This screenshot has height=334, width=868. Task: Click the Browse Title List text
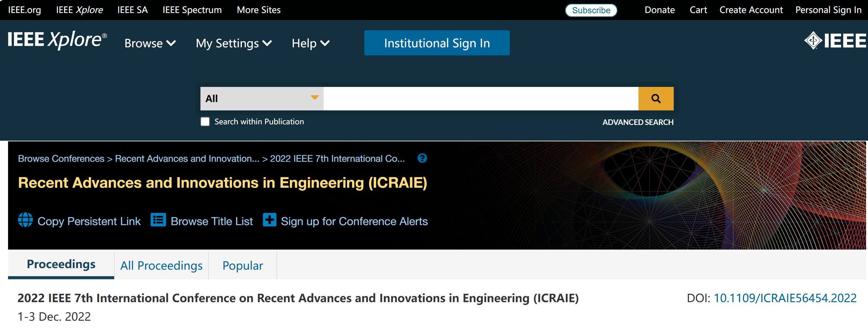pyautogui.click(x=212, y=221)
